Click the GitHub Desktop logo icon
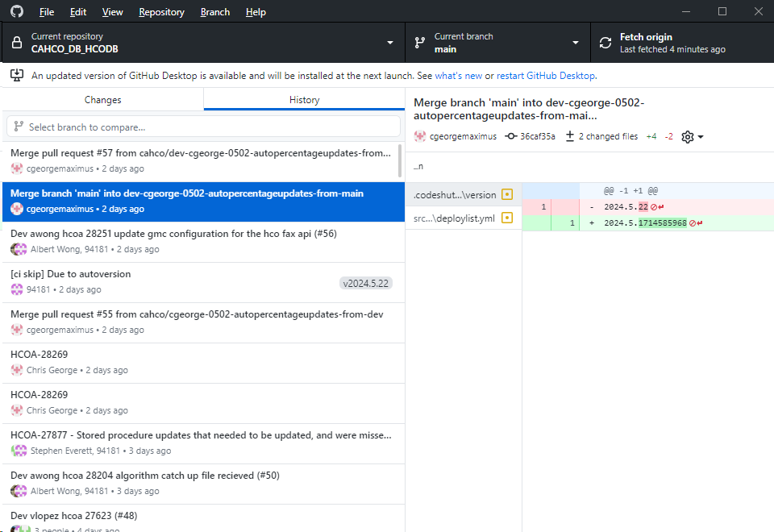774x532 pixels. pos(17,12)
